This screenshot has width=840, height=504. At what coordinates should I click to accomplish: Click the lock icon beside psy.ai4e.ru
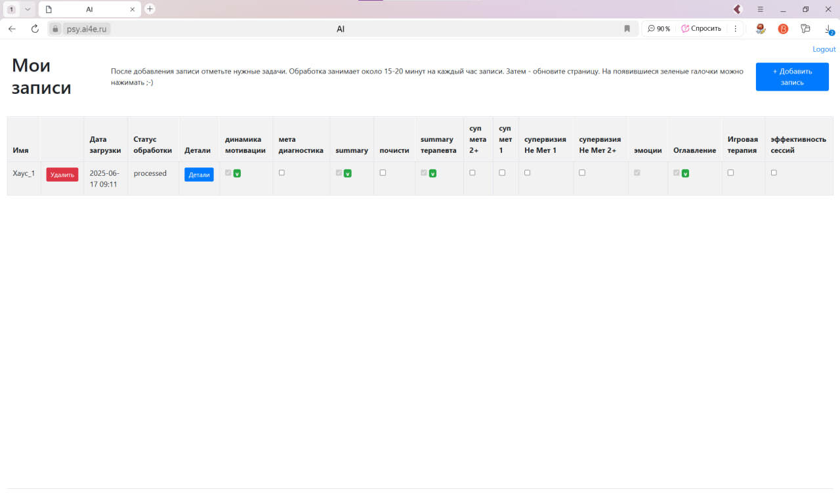(x=55, y=29)
